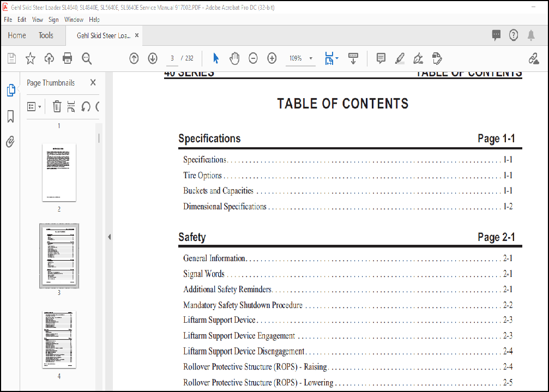Close the Page Thumbnails panel
This screenshot has height=392, width=549.
[x=93, y=83]
